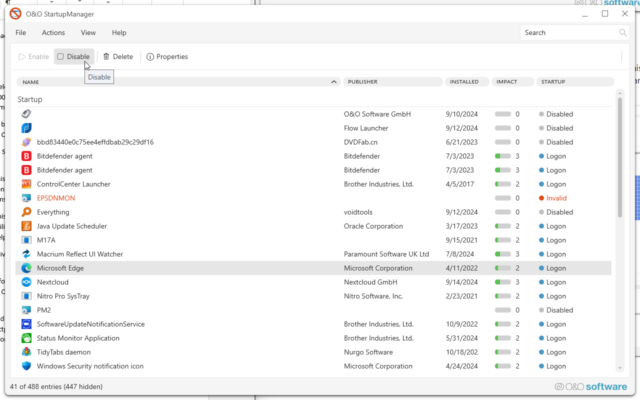Click the Status Monitor Application icon

(x=27, y=338)
